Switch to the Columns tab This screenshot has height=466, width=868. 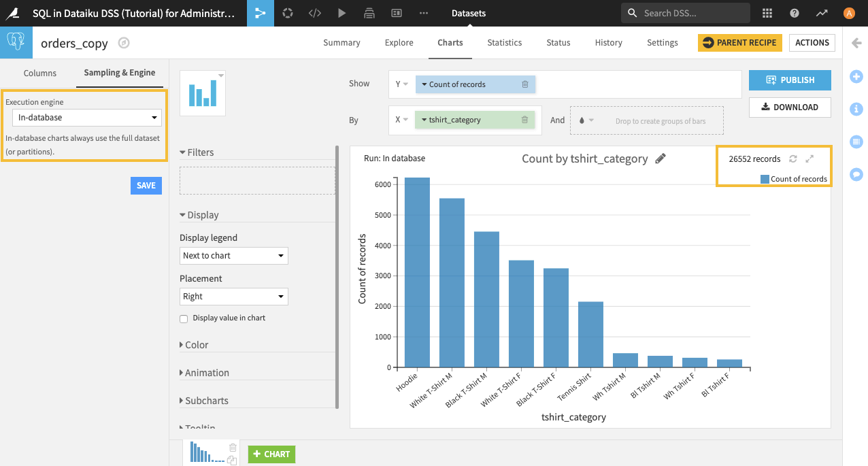tap(40, 73)
